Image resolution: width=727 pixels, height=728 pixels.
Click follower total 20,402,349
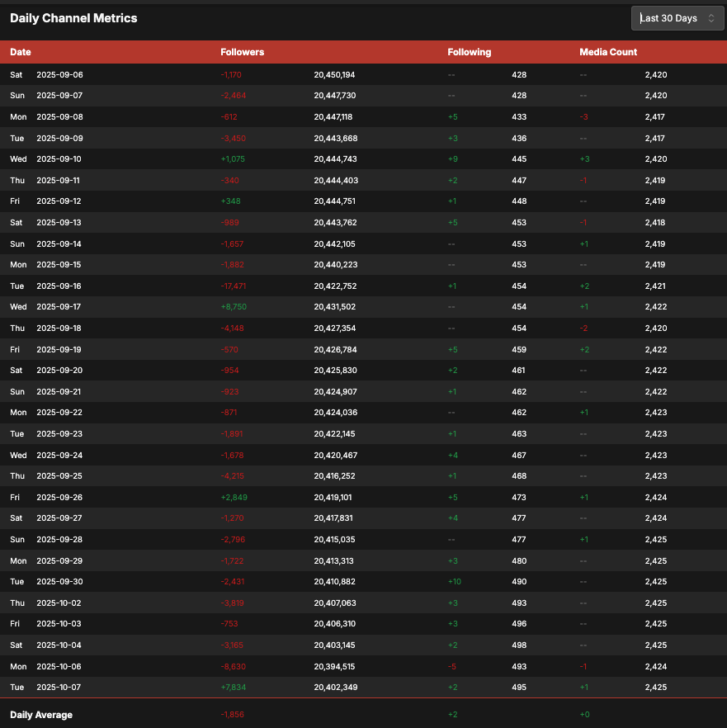(335, 687)
